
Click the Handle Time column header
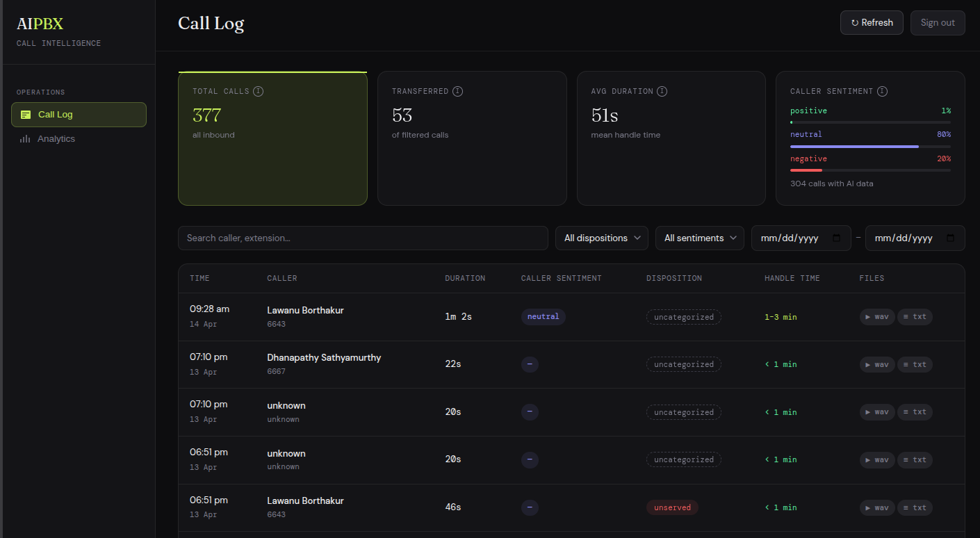click(792, 278)
